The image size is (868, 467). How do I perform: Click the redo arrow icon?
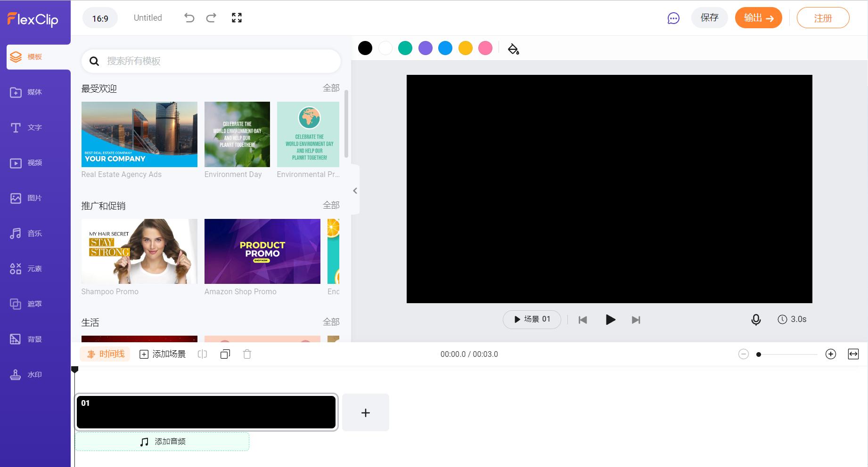[x=211, y=18]
